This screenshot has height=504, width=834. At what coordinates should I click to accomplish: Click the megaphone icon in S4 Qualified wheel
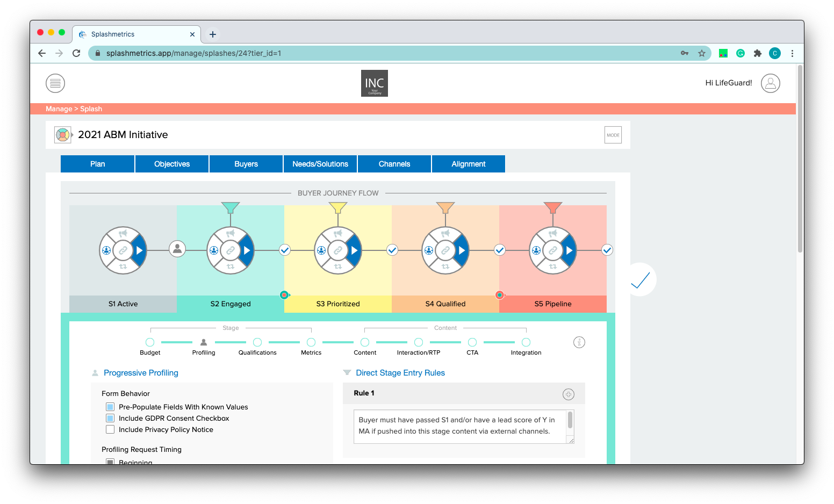click(445, 233)
